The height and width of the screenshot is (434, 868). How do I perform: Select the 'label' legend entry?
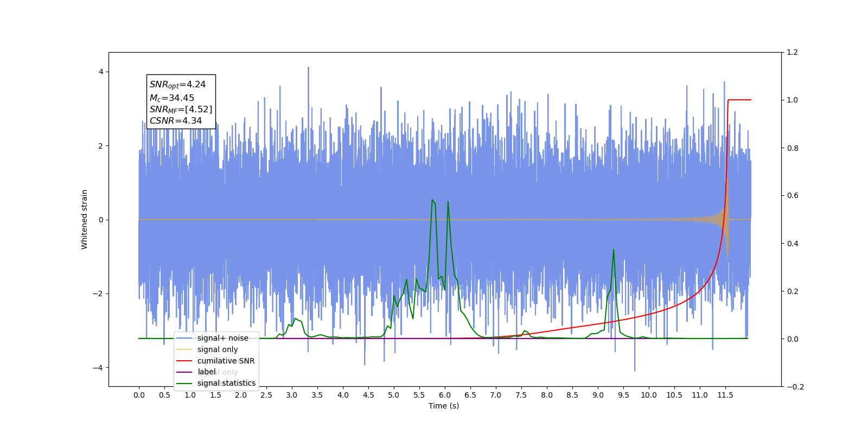tap(207, 372)
